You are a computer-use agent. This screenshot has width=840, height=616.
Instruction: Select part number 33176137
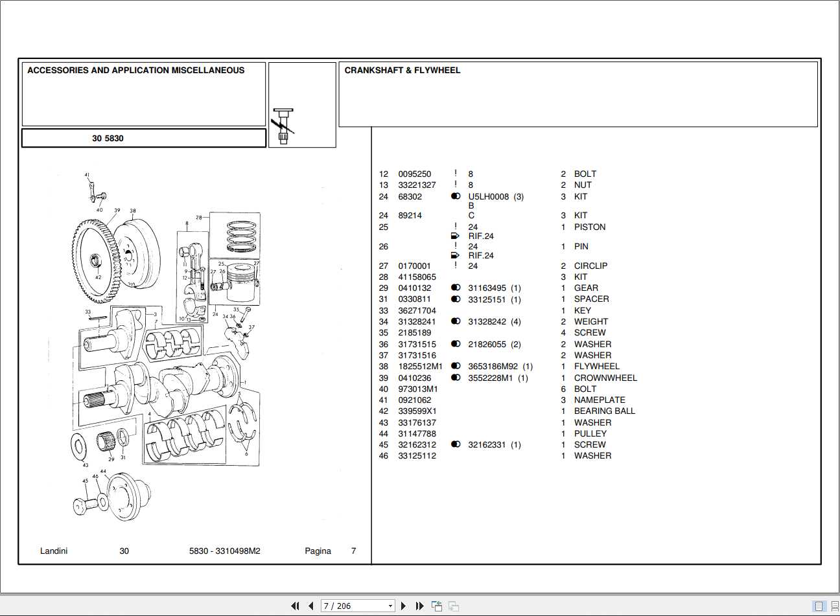point(417,422)
